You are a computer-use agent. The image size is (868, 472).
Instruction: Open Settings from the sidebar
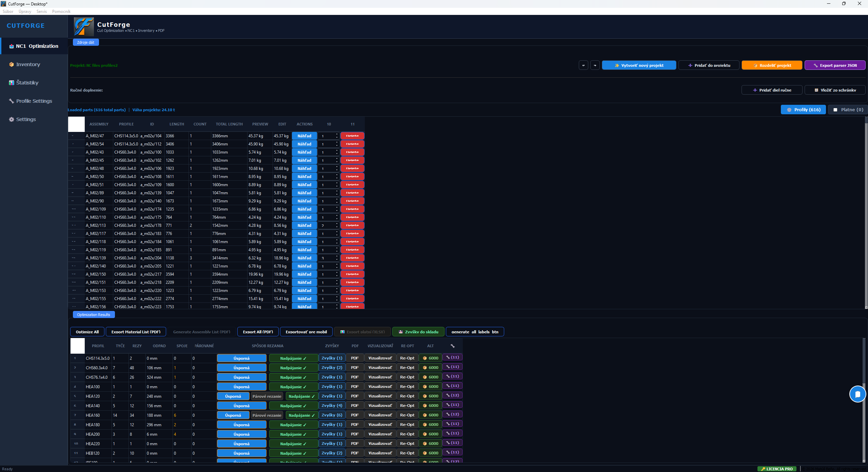(x=34, y=119)
